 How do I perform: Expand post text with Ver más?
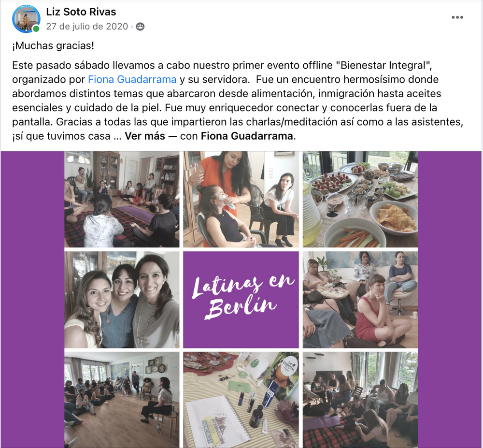145,136
